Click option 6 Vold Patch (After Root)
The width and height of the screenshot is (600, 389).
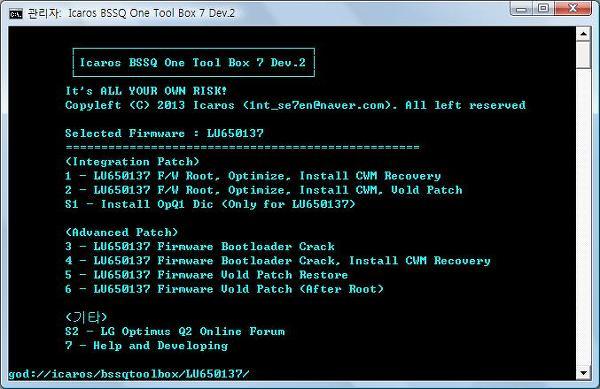(x=224, y=289)
